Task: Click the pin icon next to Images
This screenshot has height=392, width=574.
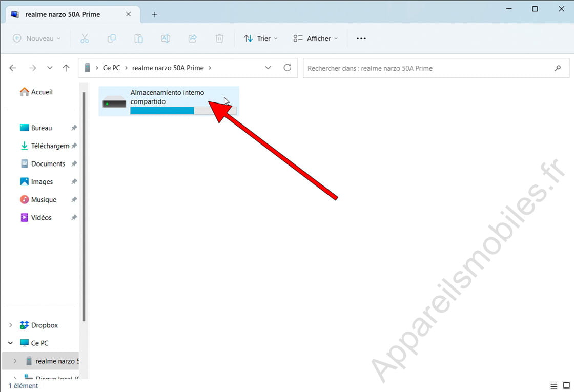Action: click(x=74, y=181)
